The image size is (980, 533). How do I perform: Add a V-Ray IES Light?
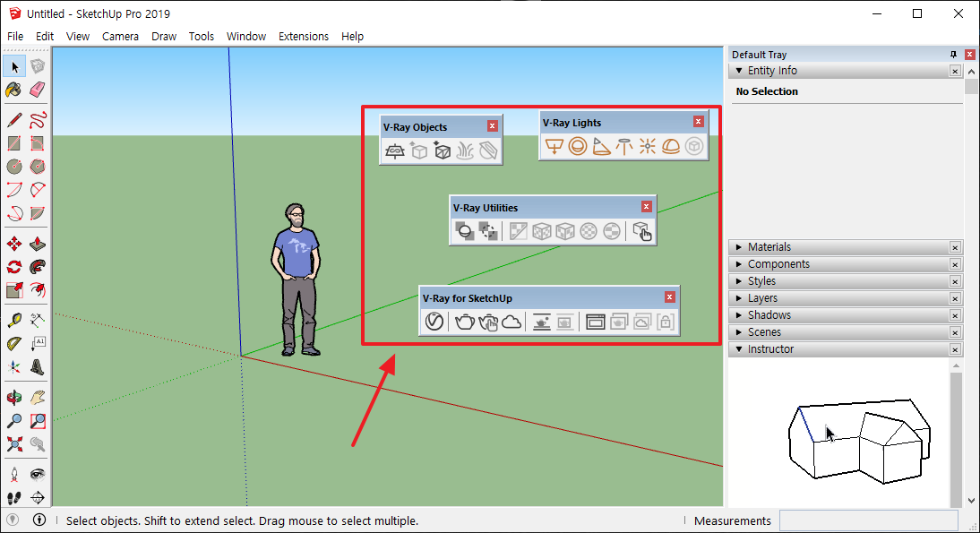click(x=623, y=146)
